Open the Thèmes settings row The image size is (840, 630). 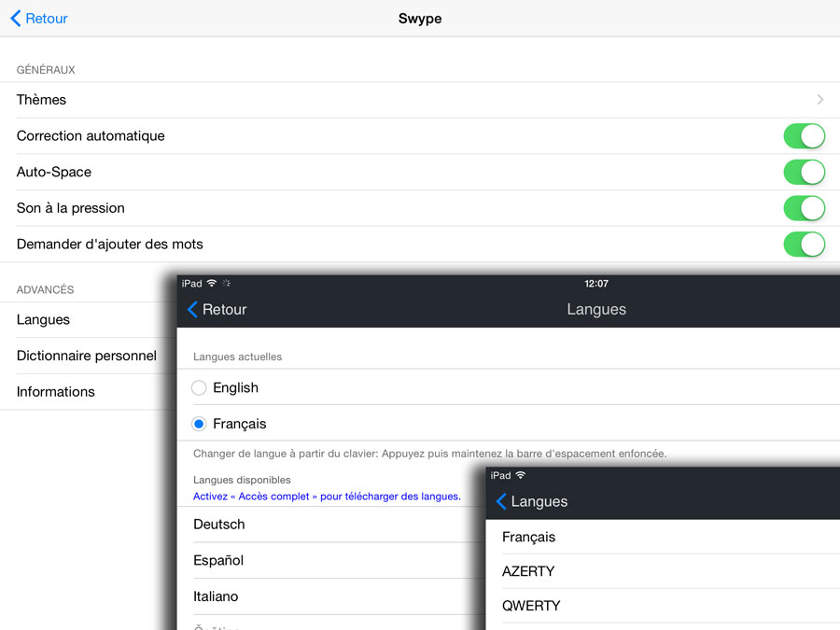(420, 100)
